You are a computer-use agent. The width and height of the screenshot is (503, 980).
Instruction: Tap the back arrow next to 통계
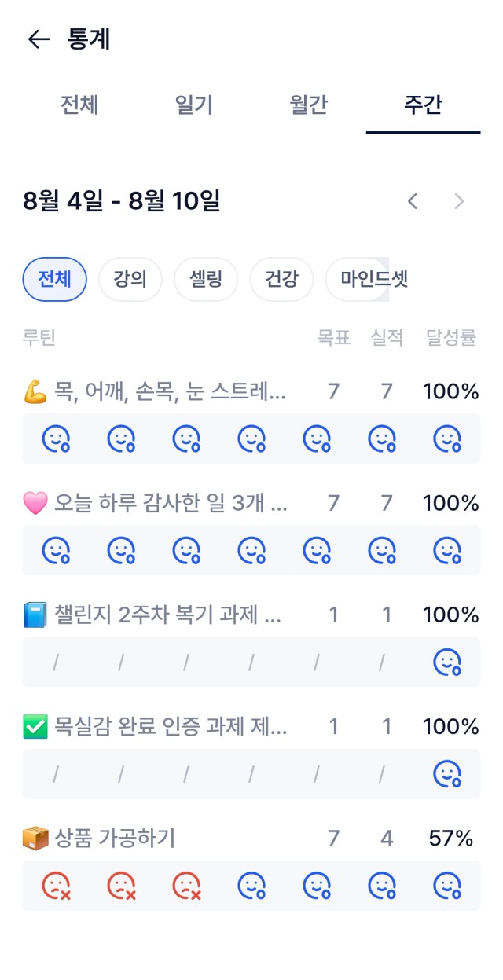39,39
